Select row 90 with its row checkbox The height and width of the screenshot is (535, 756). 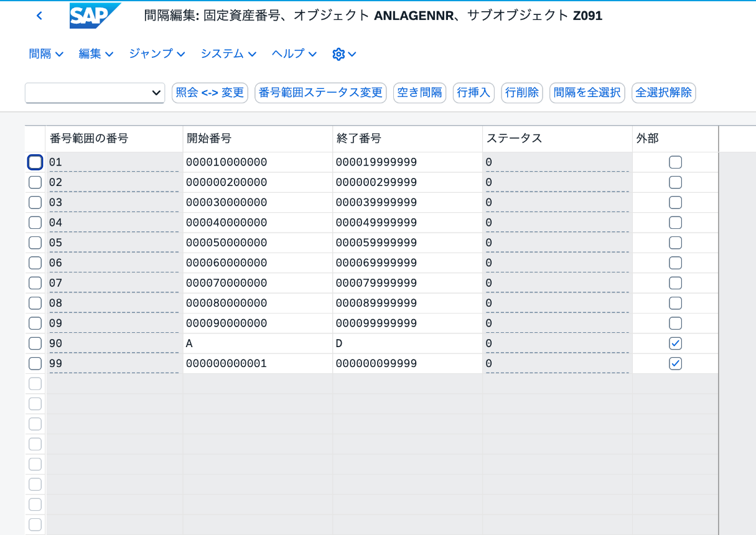pyautogui.click(x=35, y=343)
